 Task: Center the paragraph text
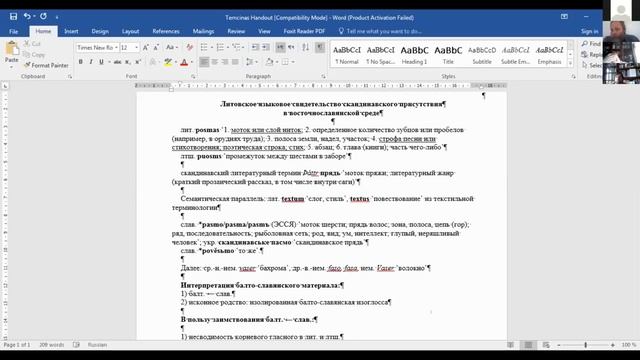coord(215,62)
